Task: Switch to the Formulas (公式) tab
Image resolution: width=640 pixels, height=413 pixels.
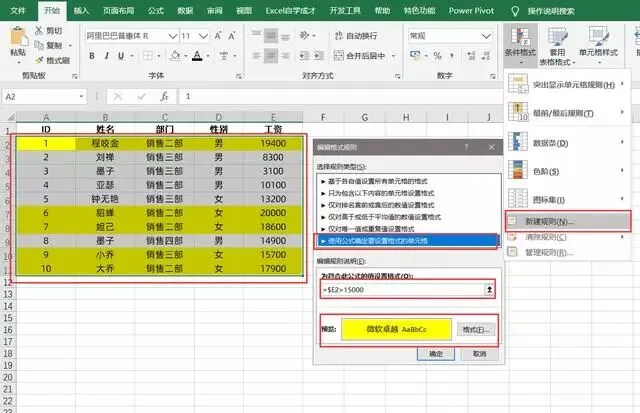Action: coord(156,11)
